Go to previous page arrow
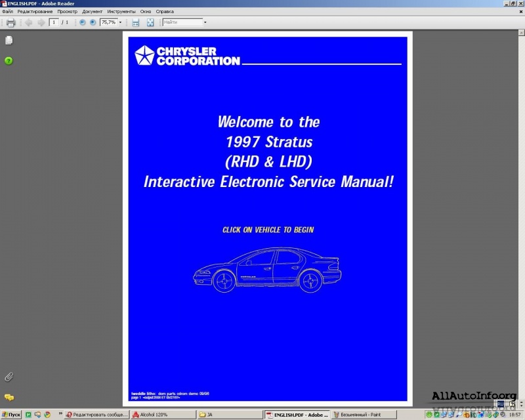This screenshot has height=420, width=525. tap(28, 22)
